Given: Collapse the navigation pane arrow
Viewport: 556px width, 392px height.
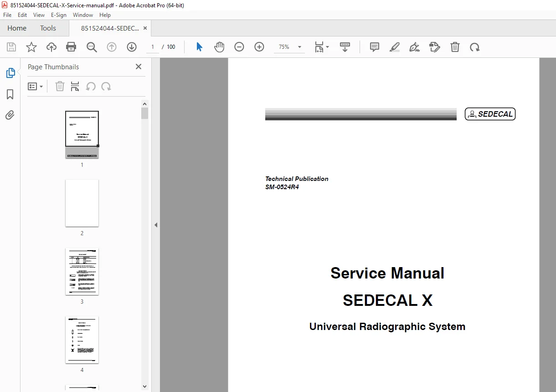Looking at the screenshot, I should 156,225.
